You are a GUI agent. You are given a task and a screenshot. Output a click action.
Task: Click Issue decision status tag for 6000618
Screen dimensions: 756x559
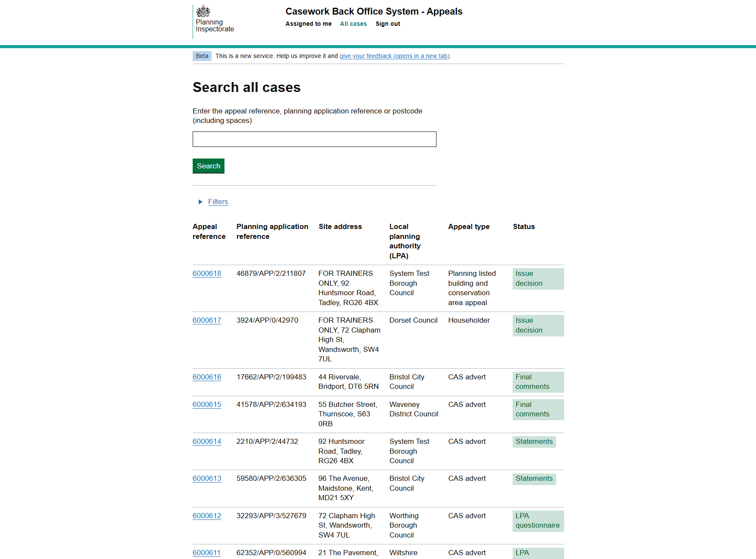(538, 279)
